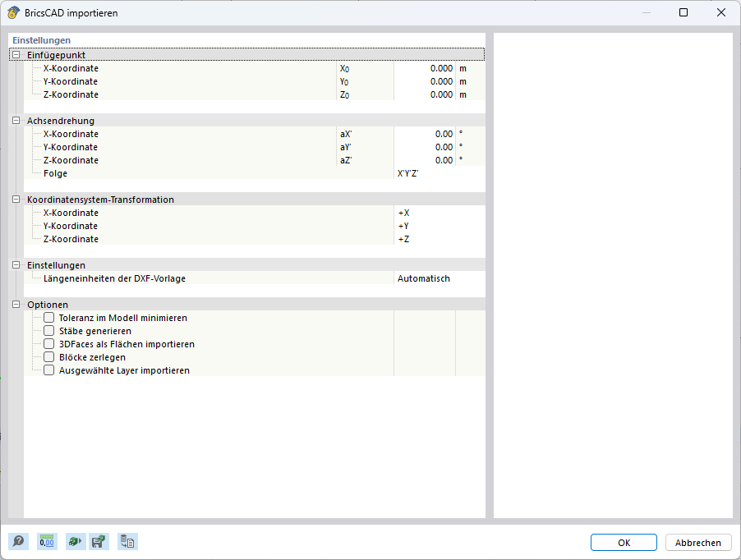Screen dimensions: 741x560
Task: Check the Blöcke zerlegen option
Action: coord(48,357)
